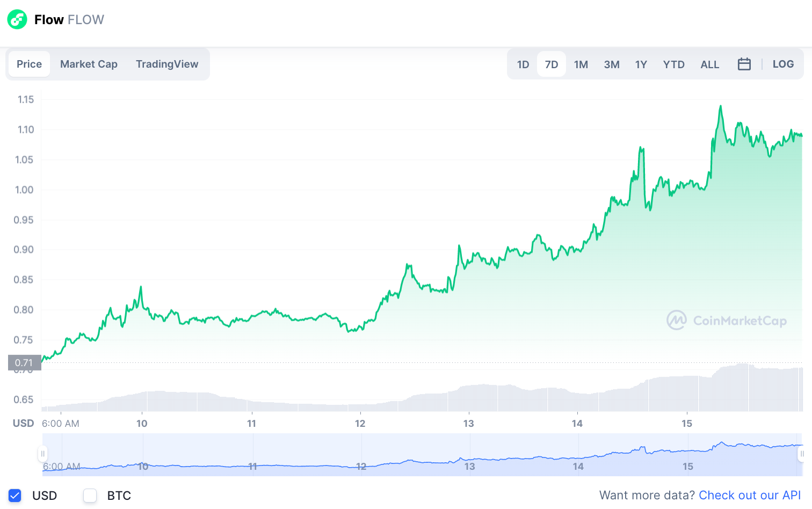Grab the left range slider handle
The height and width of the screenshot is (509, 812).
tap(43, 454)
